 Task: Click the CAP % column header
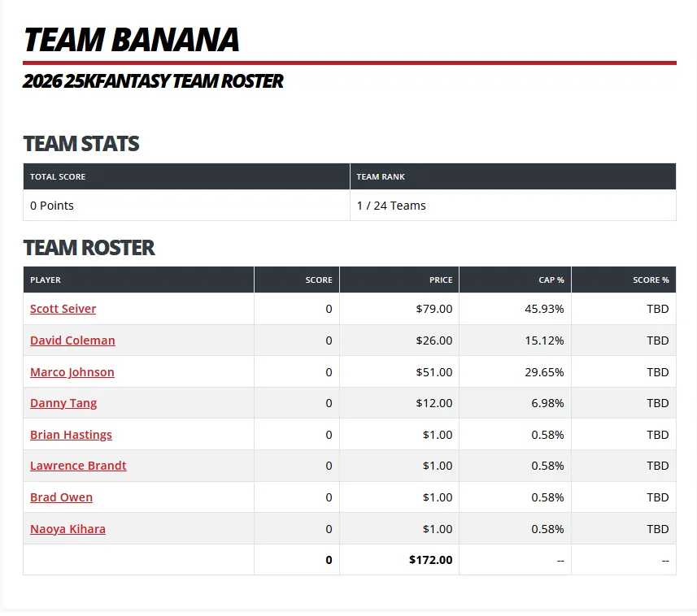point(515,280)
